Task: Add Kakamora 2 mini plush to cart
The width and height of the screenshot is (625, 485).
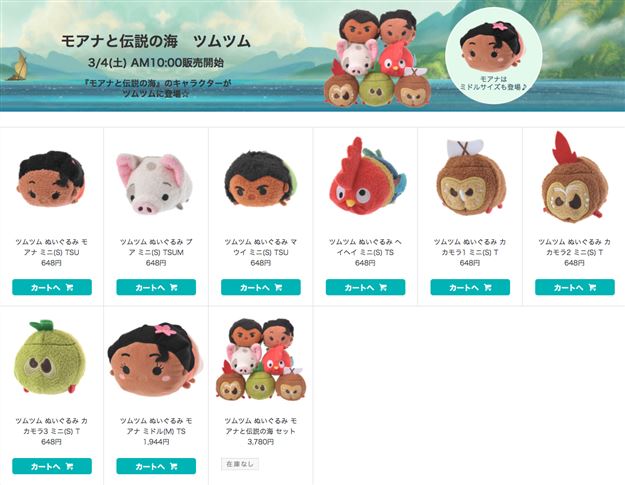Action: point(575,287)
